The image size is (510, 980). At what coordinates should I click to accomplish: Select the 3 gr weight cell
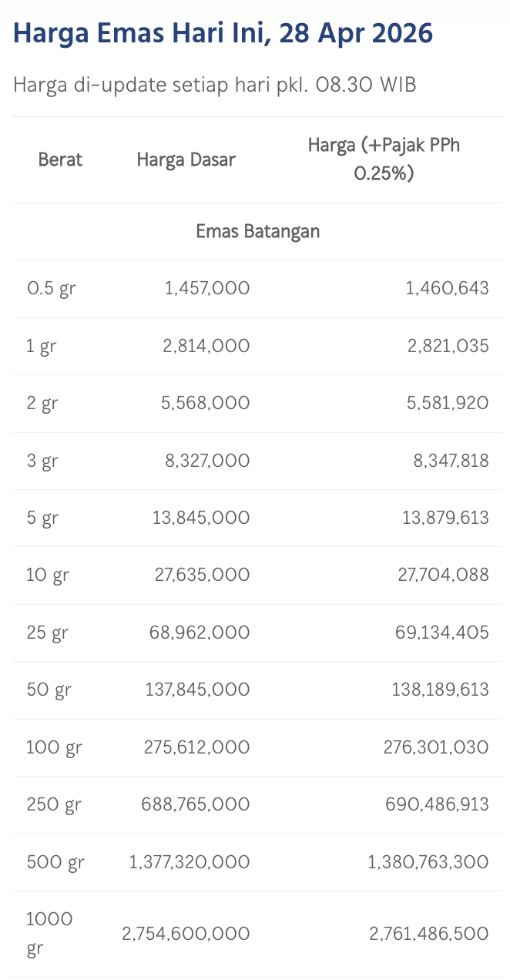point(42,461)
